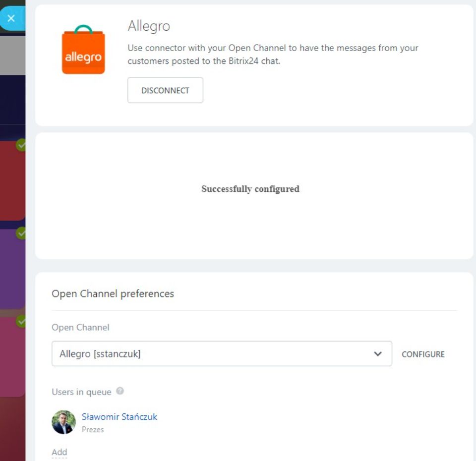Image resolution: width=476 pixels, height=461 pixels.
Task: Open Sławomir Stańczuk's profile link
Action: point(119,416)
